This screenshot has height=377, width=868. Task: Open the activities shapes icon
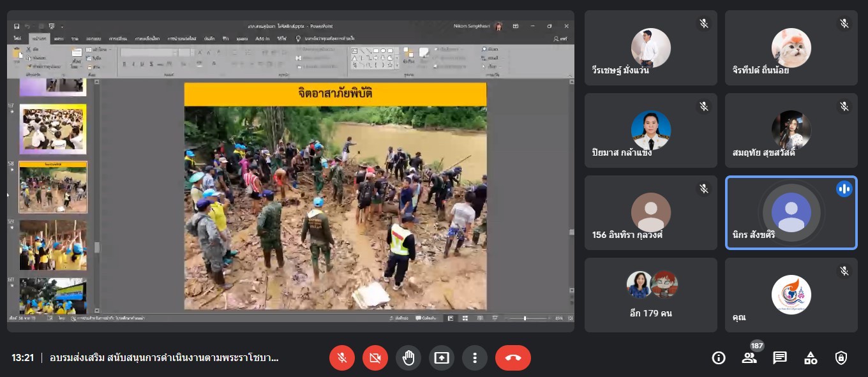pos(811,358)
